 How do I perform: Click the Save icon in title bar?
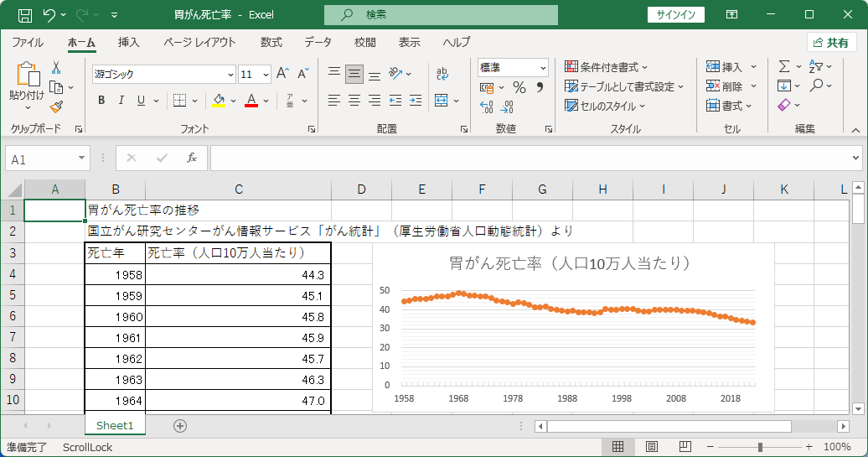tap(25, 15)
